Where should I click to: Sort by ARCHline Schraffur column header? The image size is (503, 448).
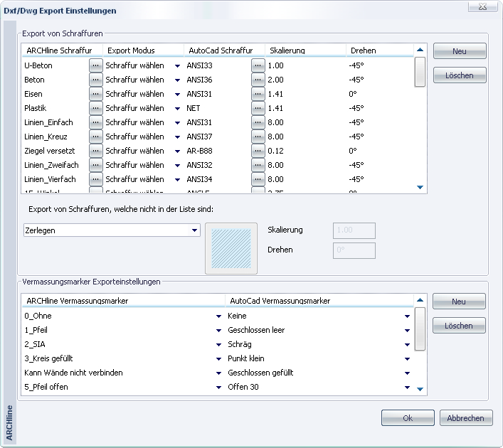point(62,50)
